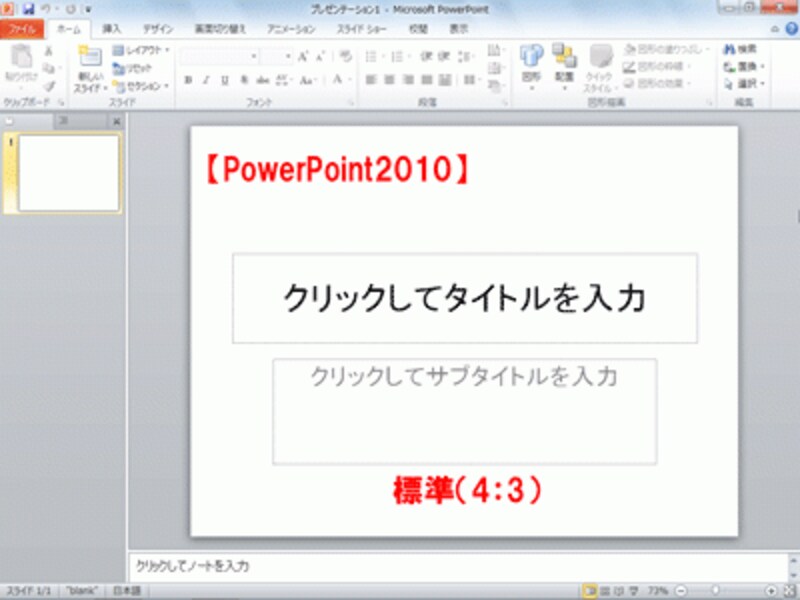
Task: Click the Copy icon in Clipboard group
Action: click(49, 68)
